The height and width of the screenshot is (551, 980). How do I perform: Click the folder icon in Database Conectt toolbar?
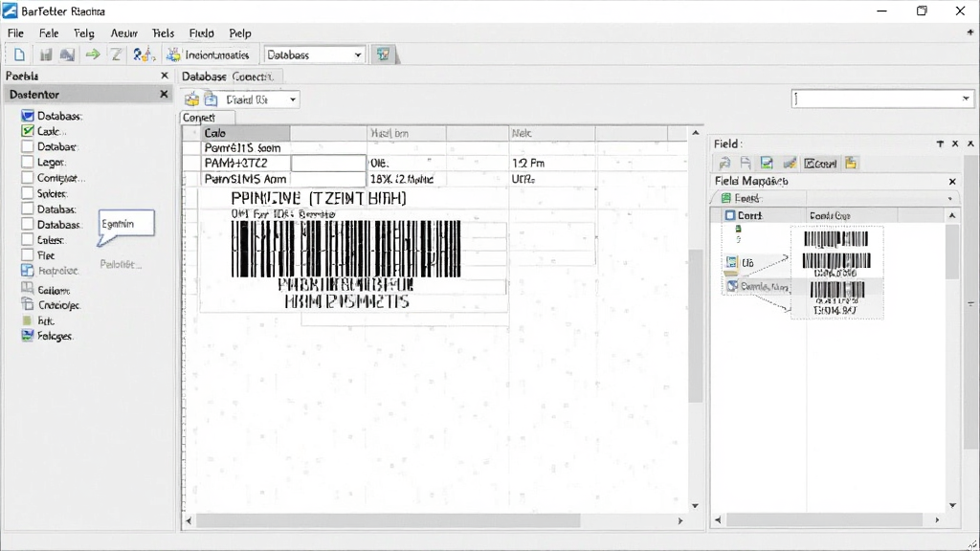click(x=191, y=99)
